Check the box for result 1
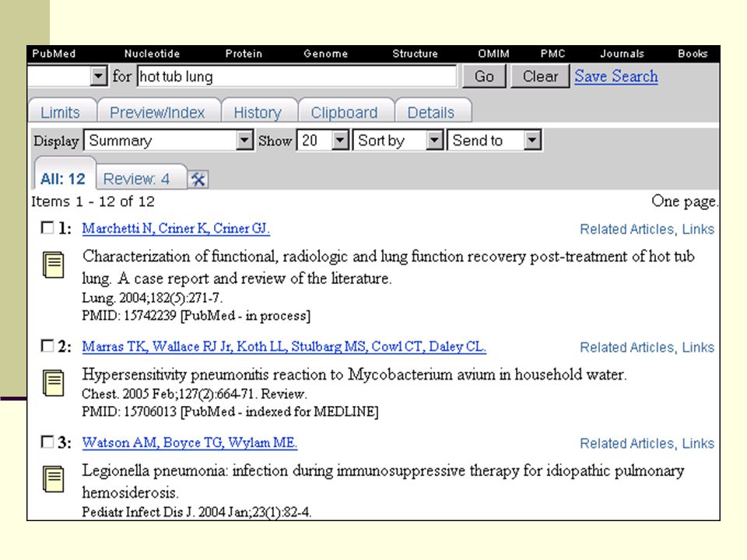This screenshot has width=747, height=560. 47,228
